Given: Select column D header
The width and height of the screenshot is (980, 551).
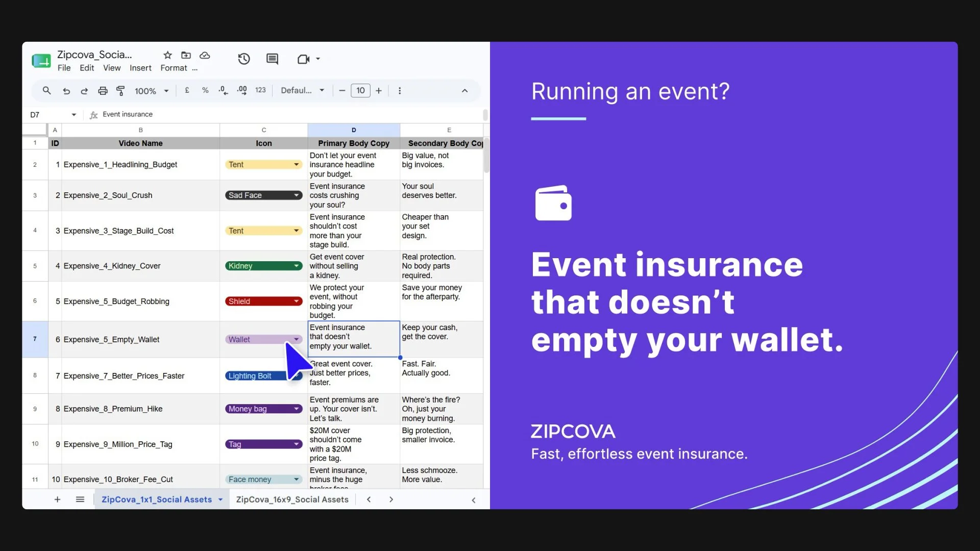Looking at the screenshot, I should tap(354, 130).
